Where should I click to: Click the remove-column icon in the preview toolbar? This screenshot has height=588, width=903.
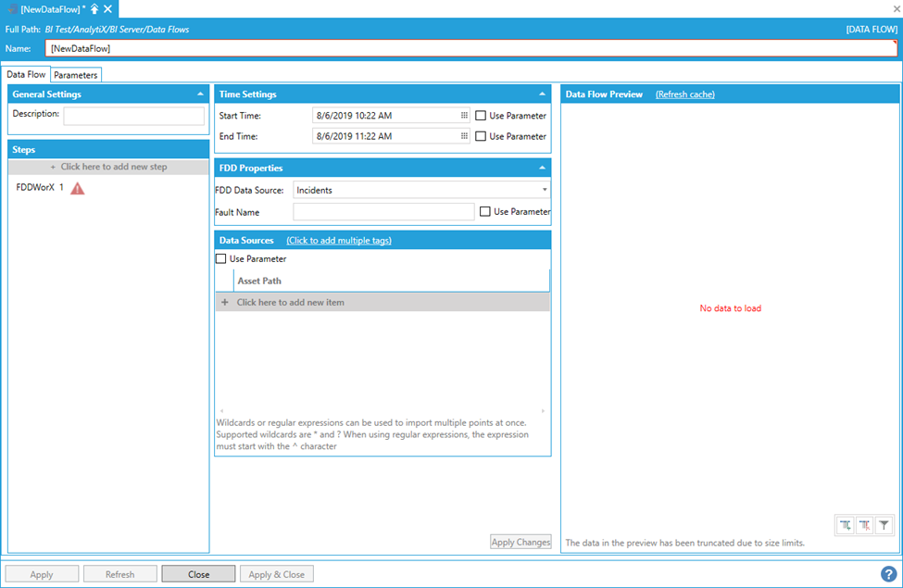coord(865,525)
